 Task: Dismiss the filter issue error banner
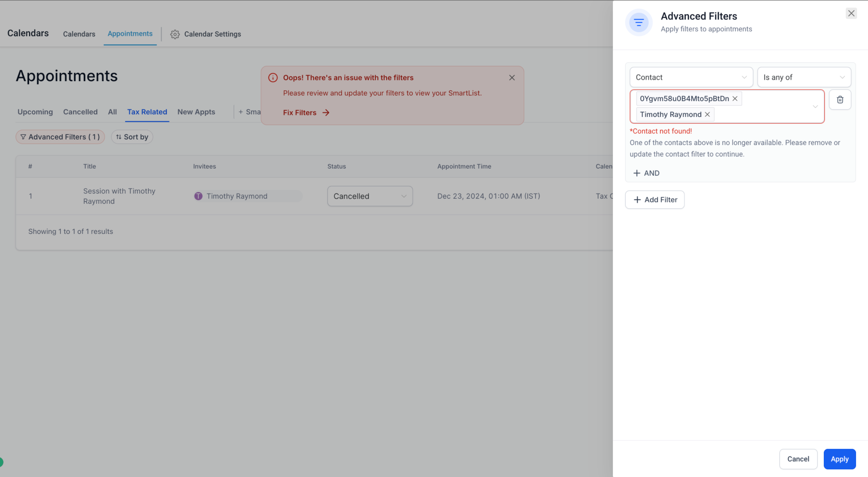click(512, 78)
